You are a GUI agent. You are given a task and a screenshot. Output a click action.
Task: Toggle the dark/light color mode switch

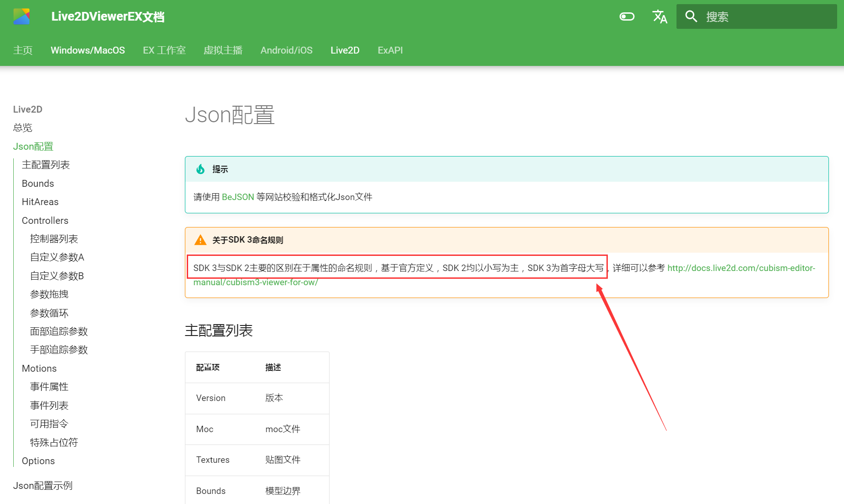(627, 16)
